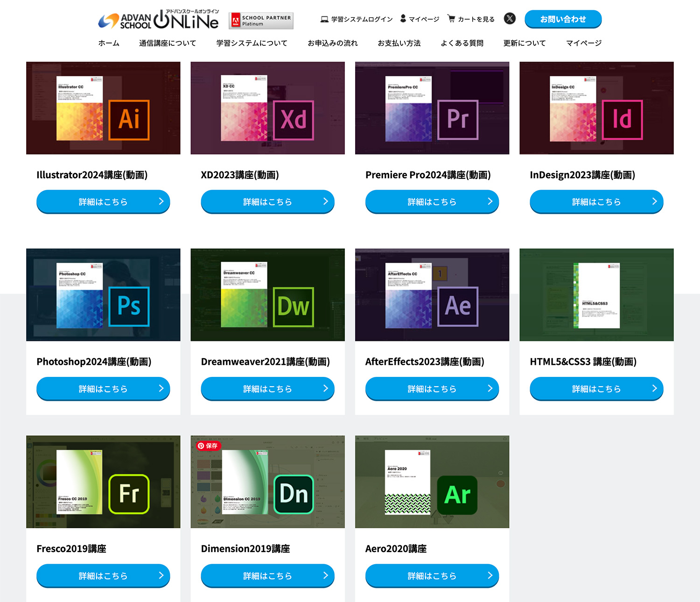Click 詳細はこちら under Dimension2019講座

267,575
